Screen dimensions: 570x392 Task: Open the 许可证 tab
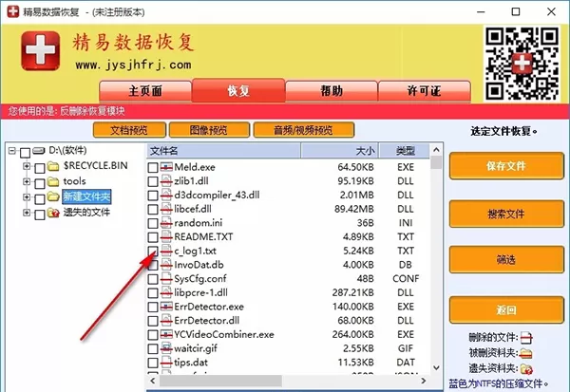click(x=425, y=91)
